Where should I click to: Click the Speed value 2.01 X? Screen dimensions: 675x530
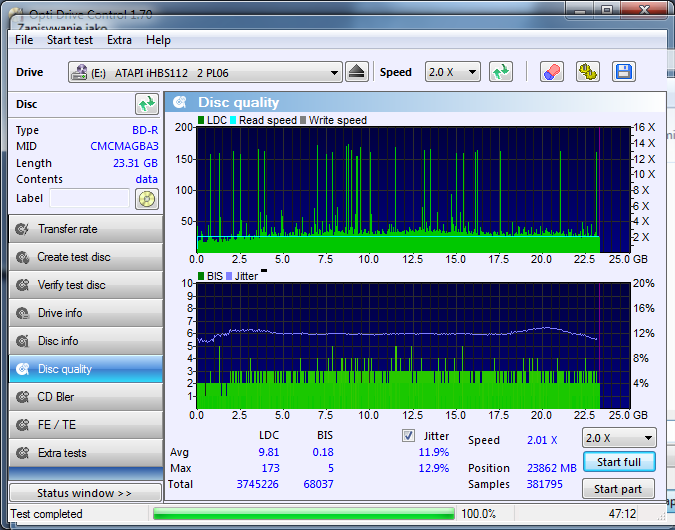[542, 440]
